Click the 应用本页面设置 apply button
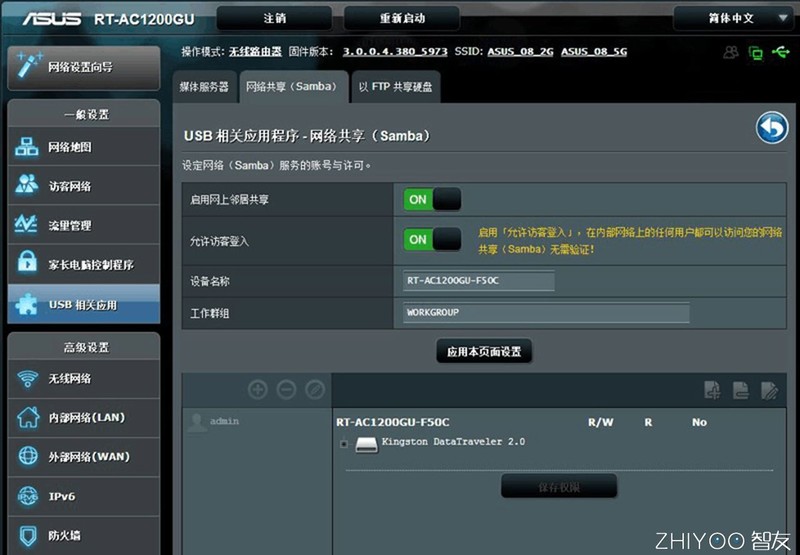The width and height of the screenshot is (800, 555). (484, 351)
